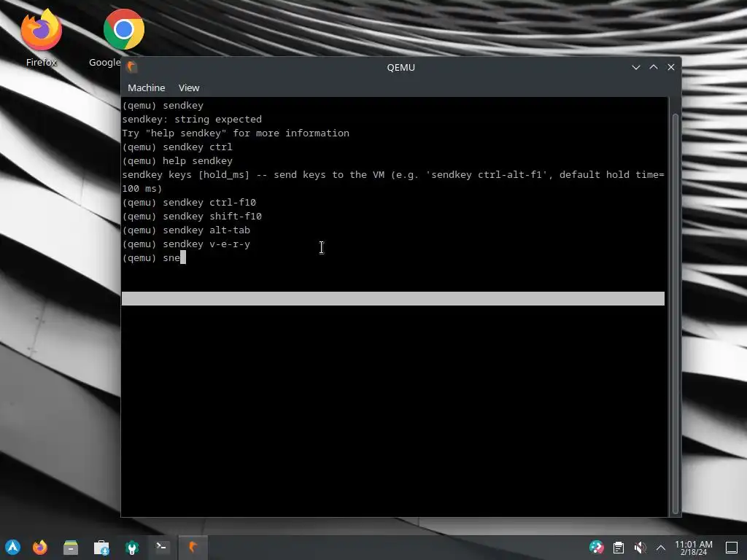The width and height of the screenshot is (747, 560).
Task: Open the muted volume tray icon
Action: click(640, 548)
